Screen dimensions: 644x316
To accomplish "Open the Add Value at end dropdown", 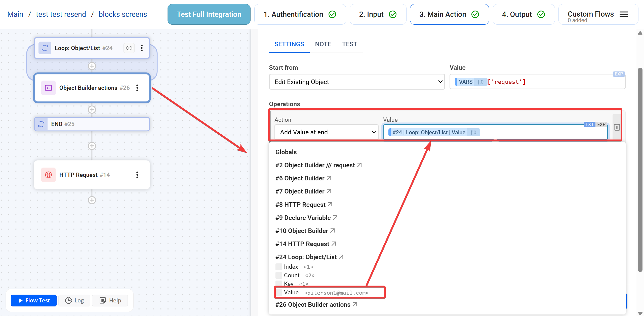I will [326, 132].
